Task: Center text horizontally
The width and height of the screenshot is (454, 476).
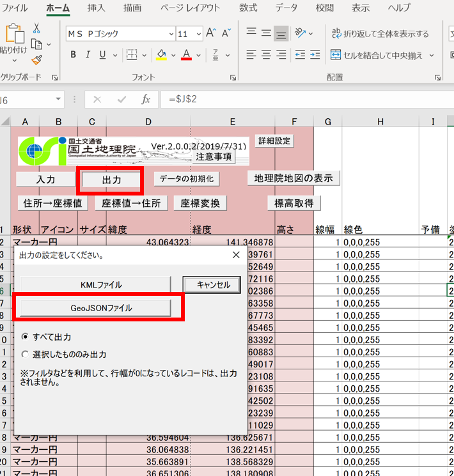Action: click(266, 55)
